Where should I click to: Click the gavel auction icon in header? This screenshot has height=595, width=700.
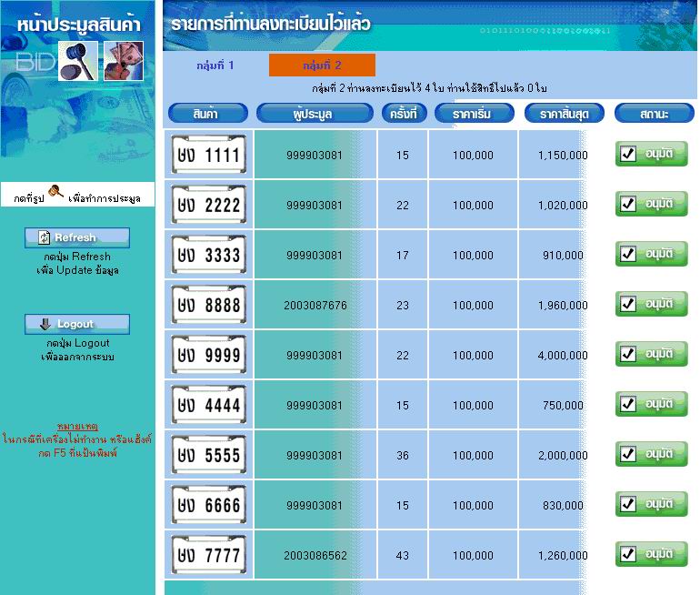[77, 61]
